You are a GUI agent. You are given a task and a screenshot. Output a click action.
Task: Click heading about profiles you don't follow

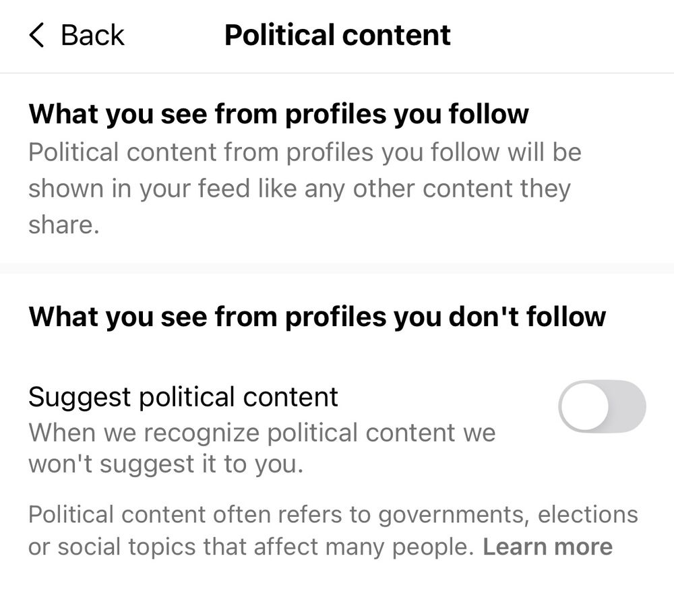pyautogui.click(x=317, y=316)
